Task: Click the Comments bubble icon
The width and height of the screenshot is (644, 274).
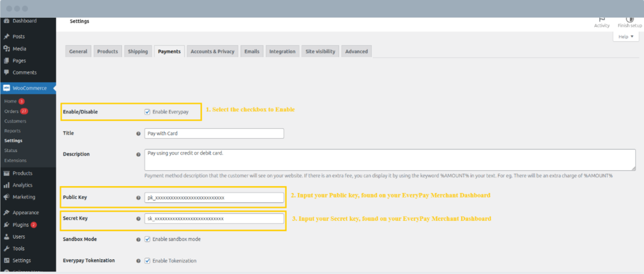Action: 6,72
